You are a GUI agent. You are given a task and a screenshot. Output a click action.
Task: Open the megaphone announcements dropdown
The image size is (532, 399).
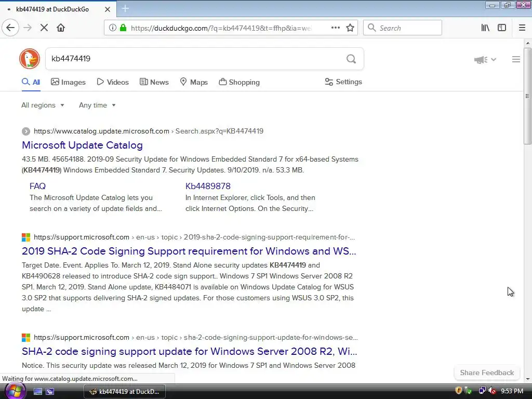[x=485, y=60]
